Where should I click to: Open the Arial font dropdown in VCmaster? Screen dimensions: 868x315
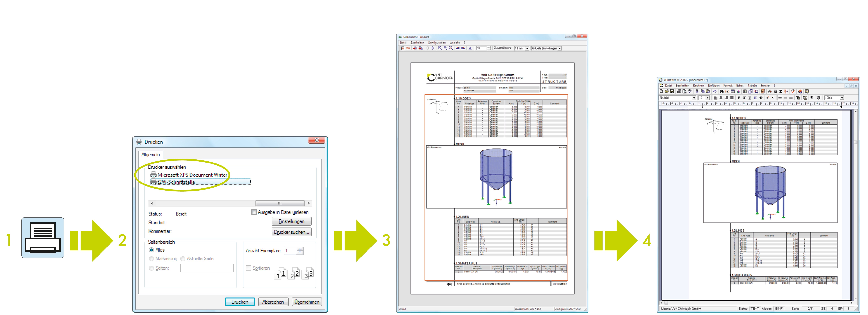click(694, 98)
